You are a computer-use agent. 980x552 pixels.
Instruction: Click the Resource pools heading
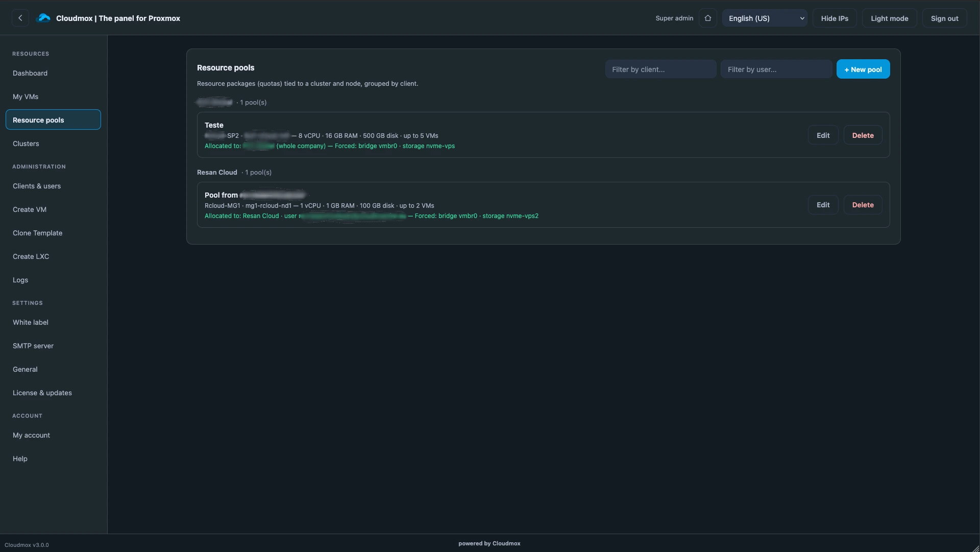(226, 67)
